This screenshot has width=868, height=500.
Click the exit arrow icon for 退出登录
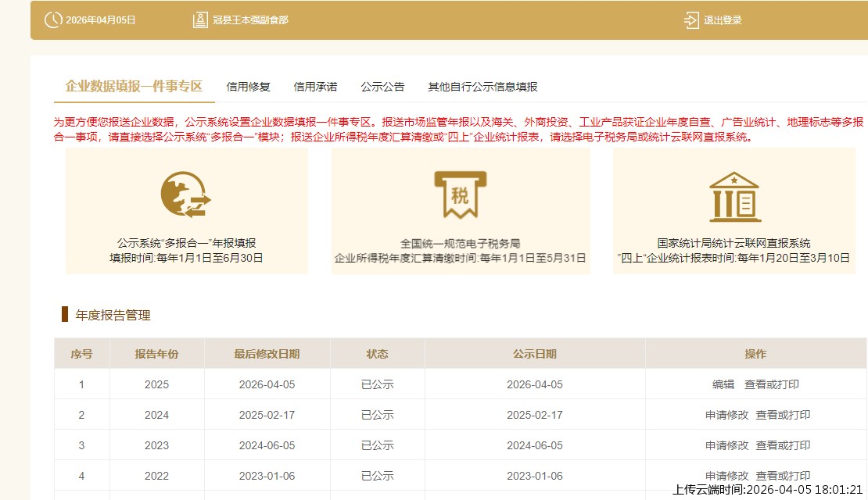[x=691, y=20]
